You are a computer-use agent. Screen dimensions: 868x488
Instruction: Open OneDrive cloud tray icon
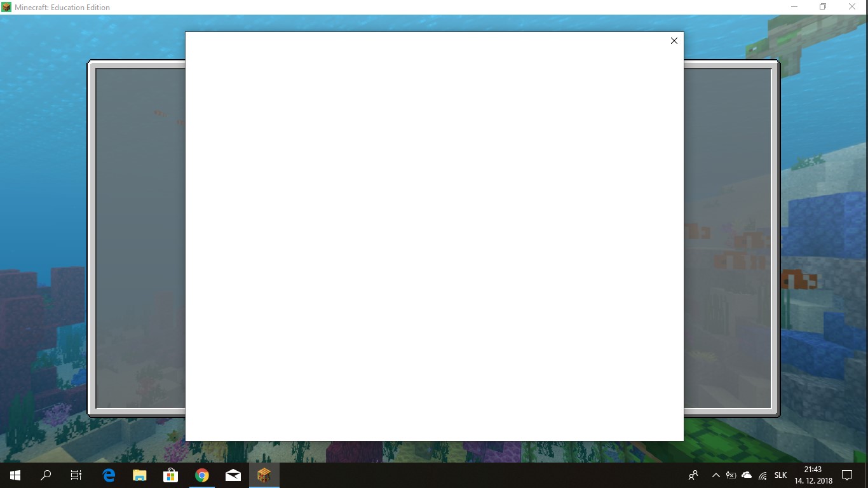(747, 475)
